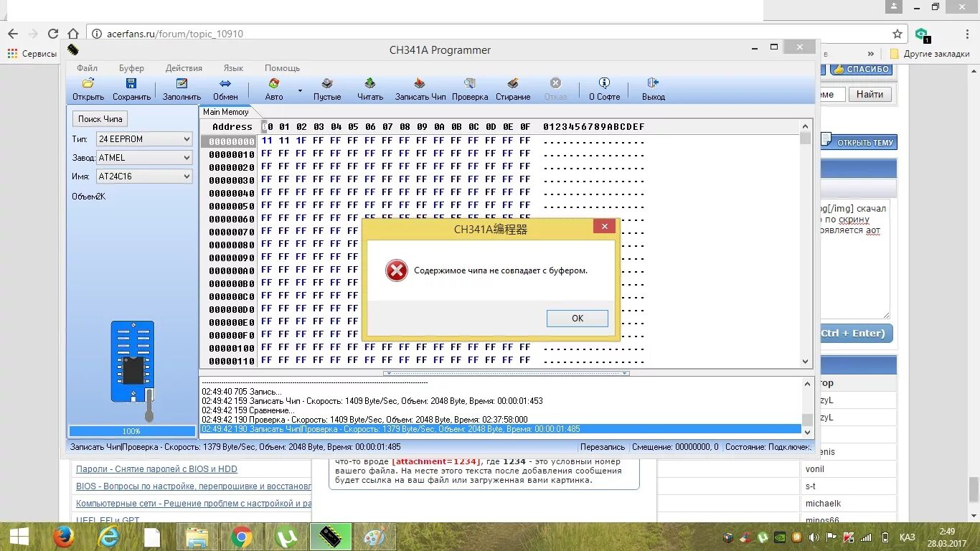Viewport: 980px width, 551px height.
Task: Open the Буфер menu
Action: pos(131,68)
